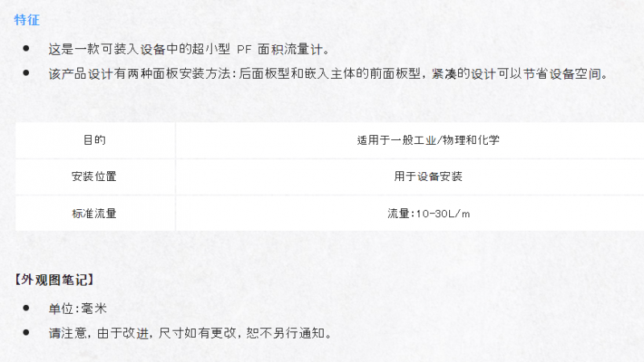Click the 恕不另行通知 phrase
The width and height of the screenshot is (644, 362).
click(x=285, y=333)
